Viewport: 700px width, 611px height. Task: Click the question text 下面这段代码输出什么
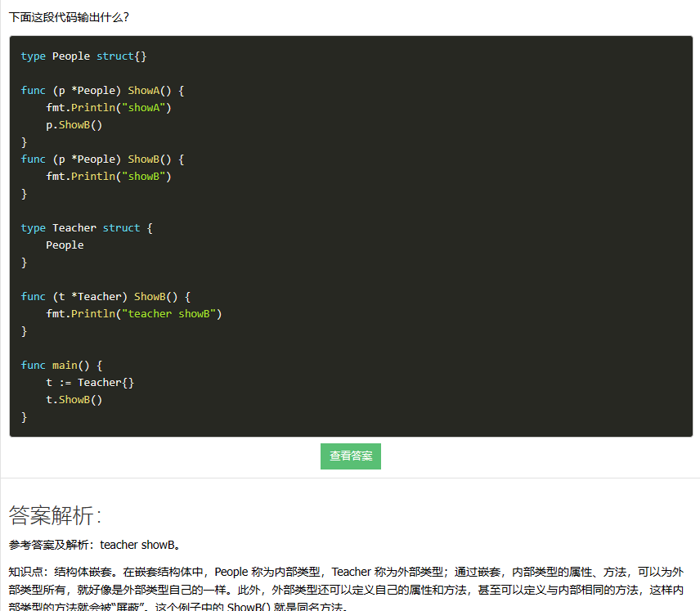coord(69,16)
